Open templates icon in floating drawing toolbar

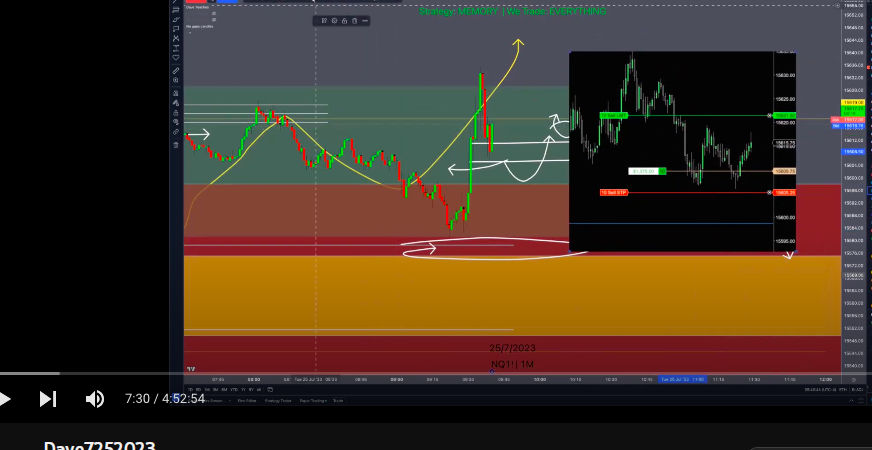coord(324,21)
